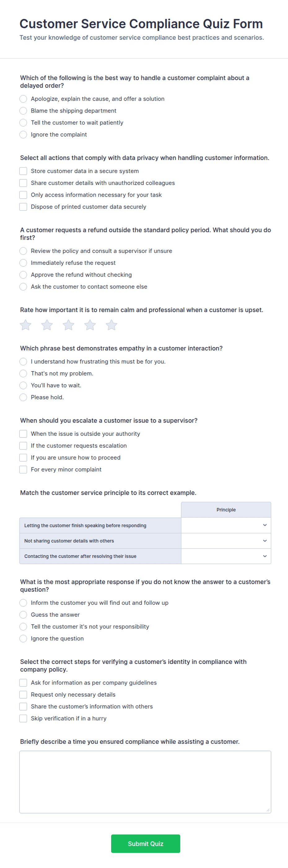This screenshot has width=288, height=868.
Task: Choose the third star rating
Action: (68, 325)
